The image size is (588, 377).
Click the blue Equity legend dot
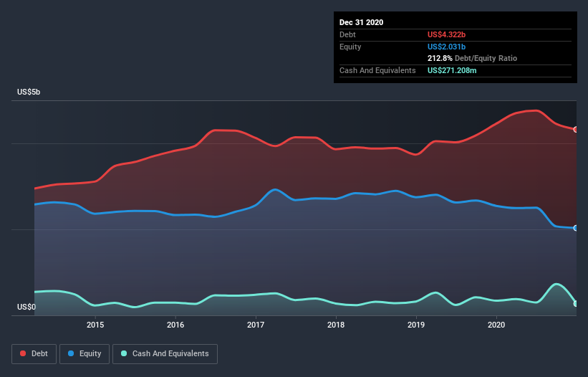[x=71, y=353]
